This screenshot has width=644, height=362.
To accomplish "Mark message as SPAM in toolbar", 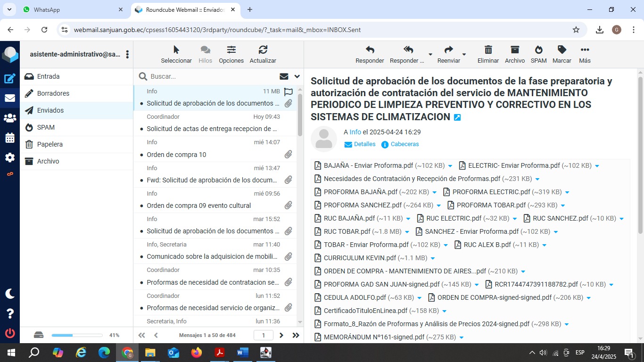I will pos(538,50).
